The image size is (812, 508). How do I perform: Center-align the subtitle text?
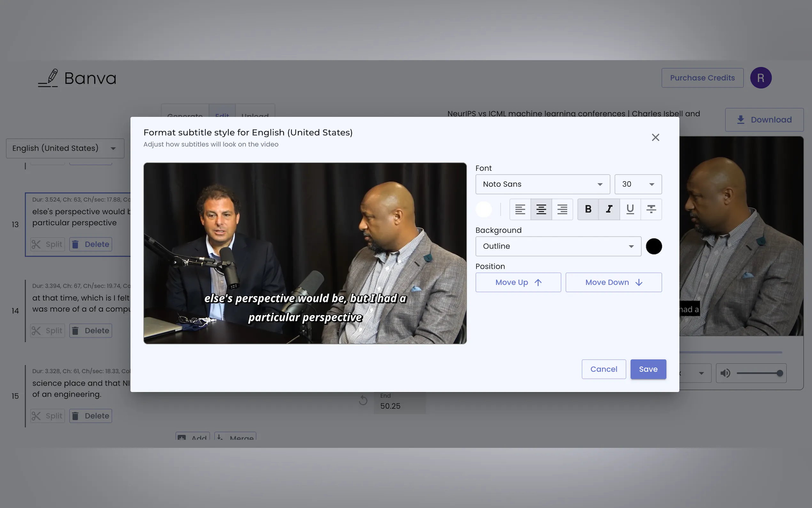[x=541, y=209]
